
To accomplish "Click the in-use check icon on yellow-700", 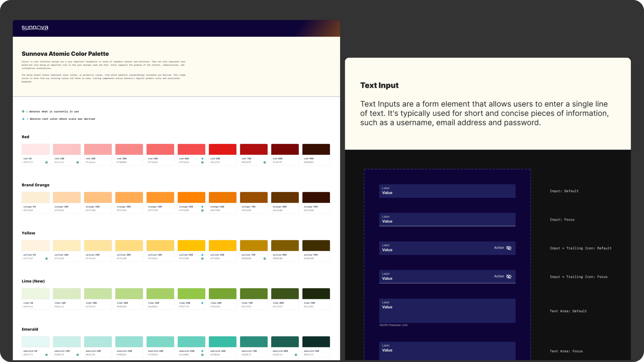I will (264, 259).
